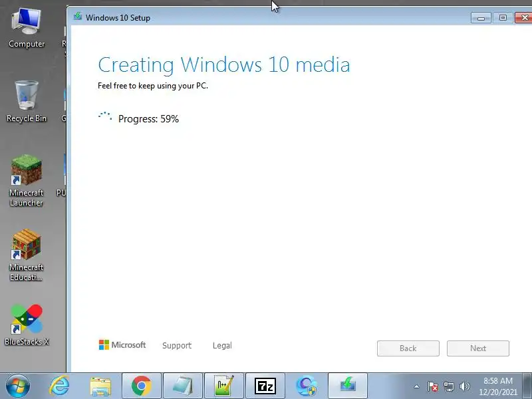Select the Minecraft Launcher shortcut
This screenshot has height=399, width=532.
tap(27, 180)
